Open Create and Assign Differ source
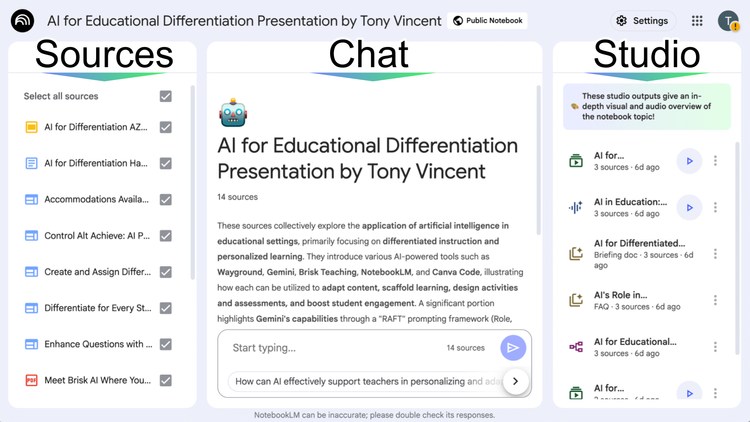The image size is (750, 422). click(98, 272)
